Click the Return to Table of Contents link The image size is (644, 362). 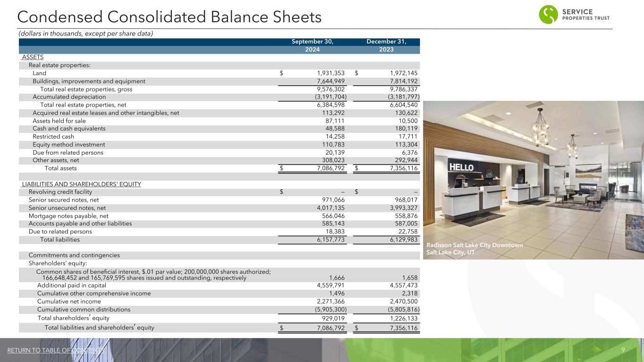coord(56,350)
